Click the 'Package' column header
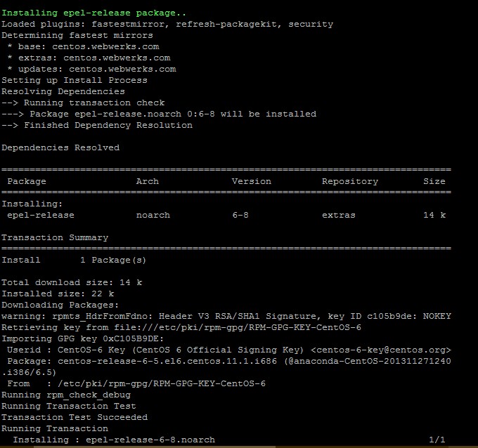The width and height of the screenshot is (478, 448). tap(27, 181)
